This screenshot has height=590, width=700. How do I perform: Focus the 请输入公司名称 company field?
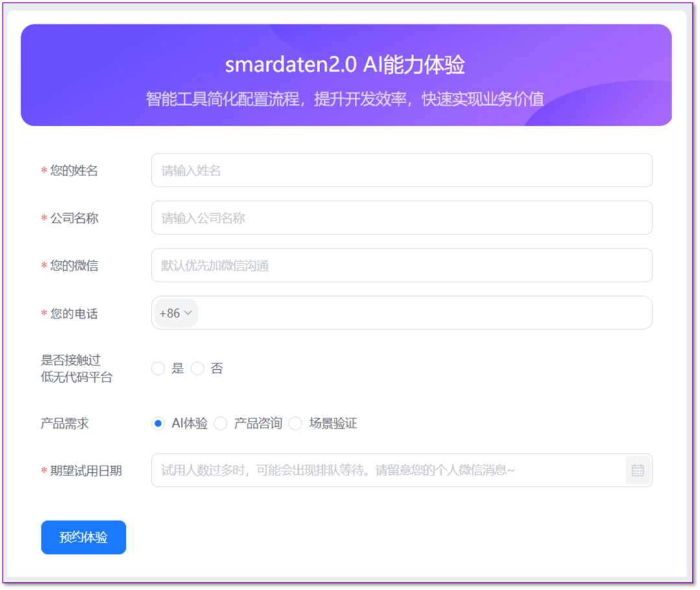(402, 218)
